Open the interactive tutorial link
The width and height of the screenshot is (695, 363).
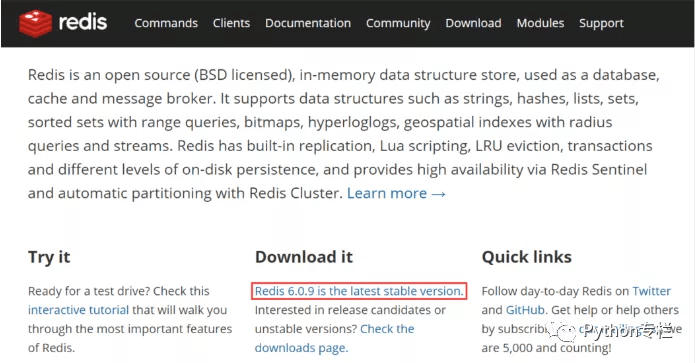tap(78, 310)
